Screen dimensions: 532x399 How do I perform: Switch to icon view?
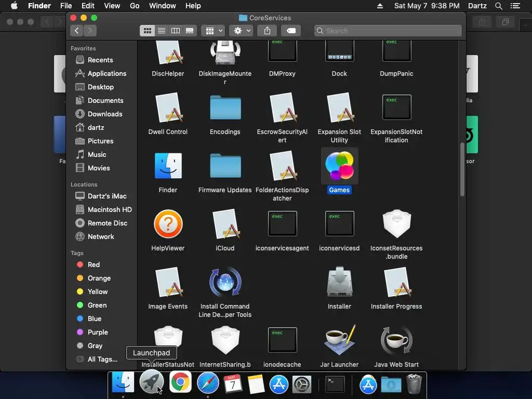(147, 31)
